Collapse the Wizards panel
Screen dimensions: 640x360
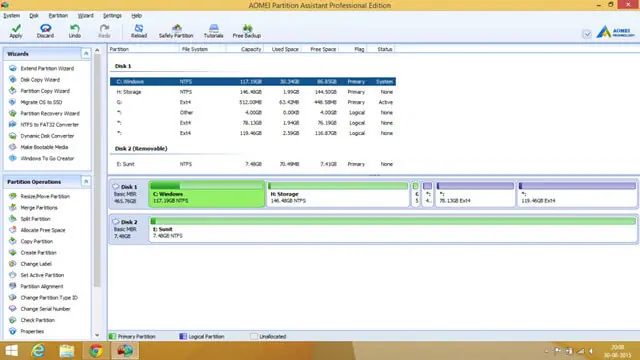[x=86, y=53]
